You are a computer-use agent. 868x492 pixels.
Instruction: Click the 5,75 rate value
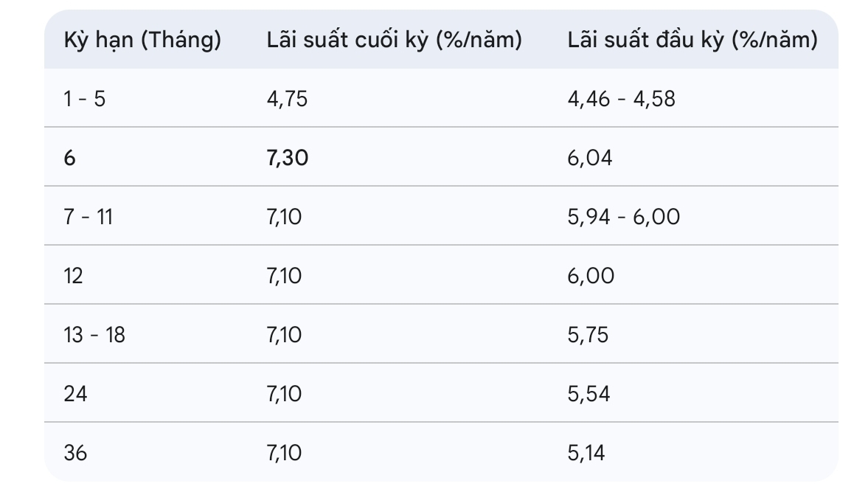[588, 335]
